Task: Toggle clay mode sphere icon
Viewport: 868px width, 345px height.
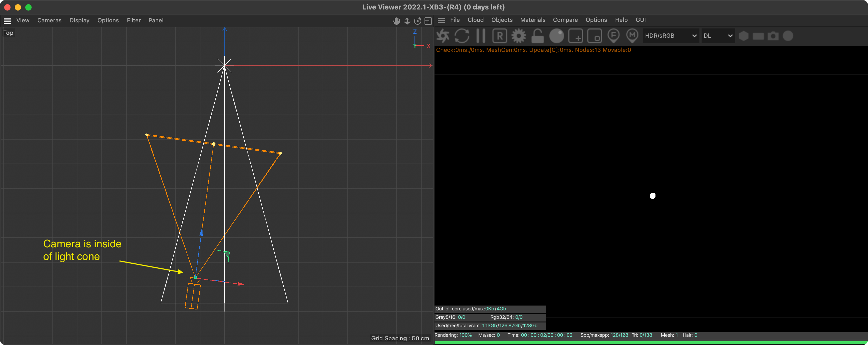Action: (556, 36)
